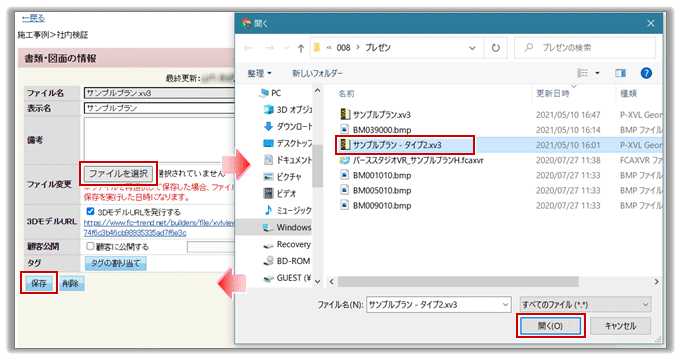Select the BD-ROM drive in sidebar
The image size is (681, 360).
(287, 261)
